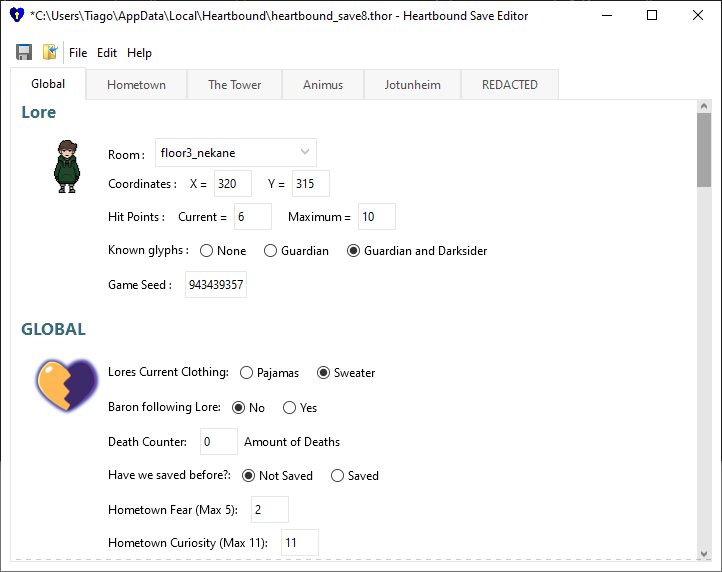Click the vertical scrollbar thumb
The width and height of the screenshot is (722, 572).
pos(704,150)
